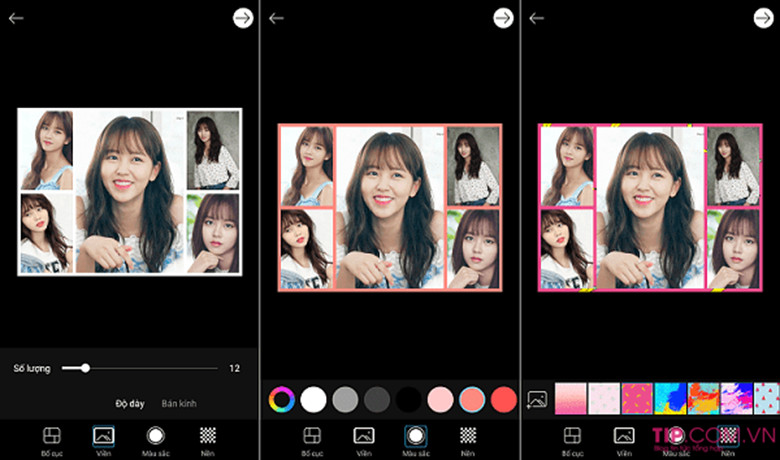Viewport: 780px width, 460px height.
Task: Choose the selected salmon color swatch
Action: click(x=472, y=399)
